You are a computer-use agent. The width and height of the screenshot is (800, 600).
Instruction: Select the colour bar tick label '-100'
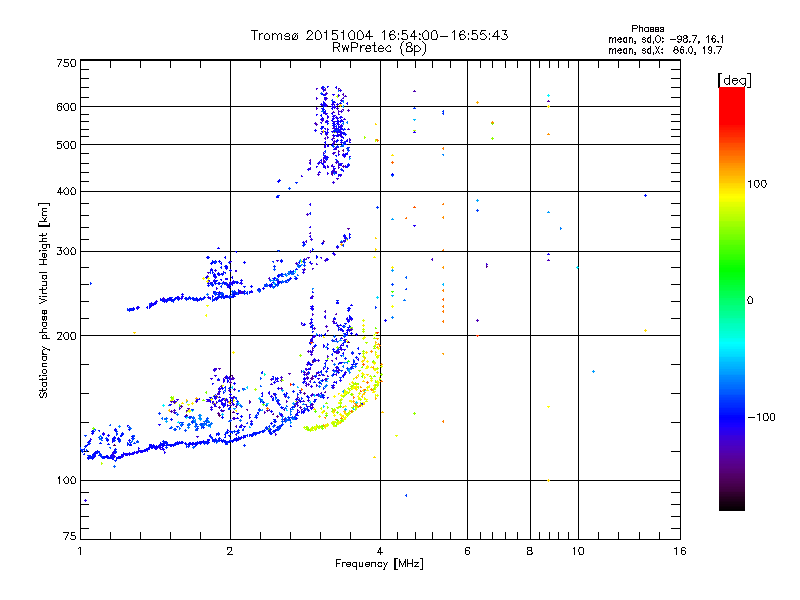pyautogui.click(x=761, y=417)
